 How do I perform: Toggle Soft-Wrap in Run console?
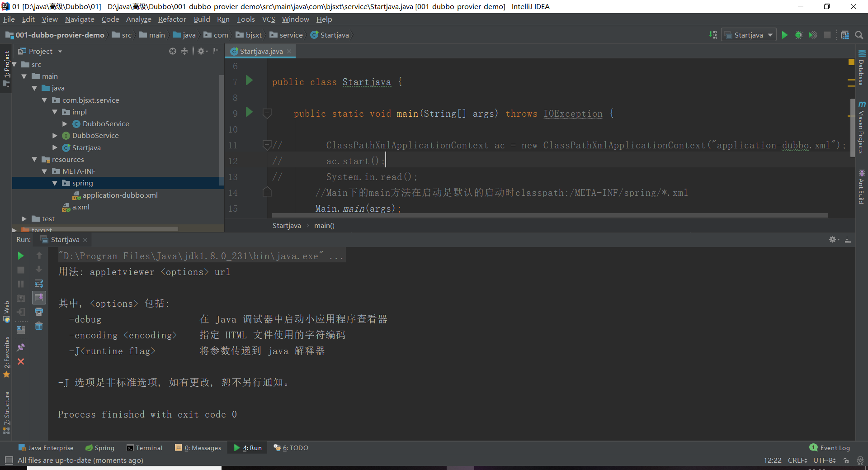point(39,284)
